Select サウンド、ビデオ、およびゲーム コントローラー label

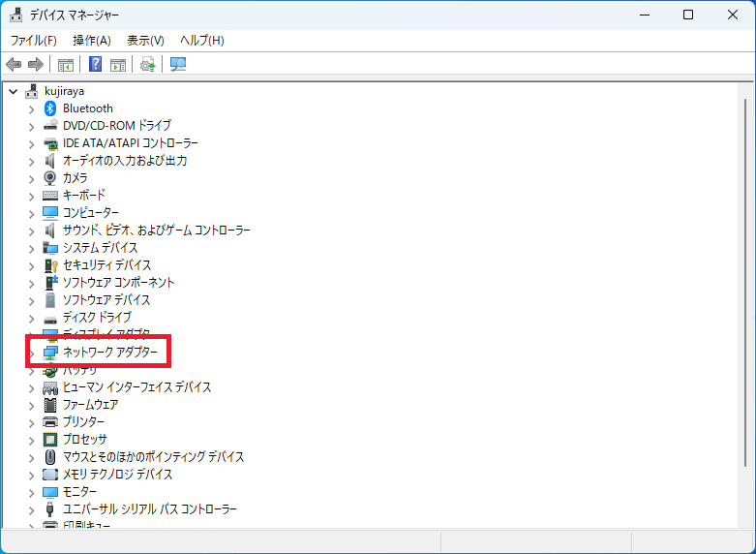(157, 231)
